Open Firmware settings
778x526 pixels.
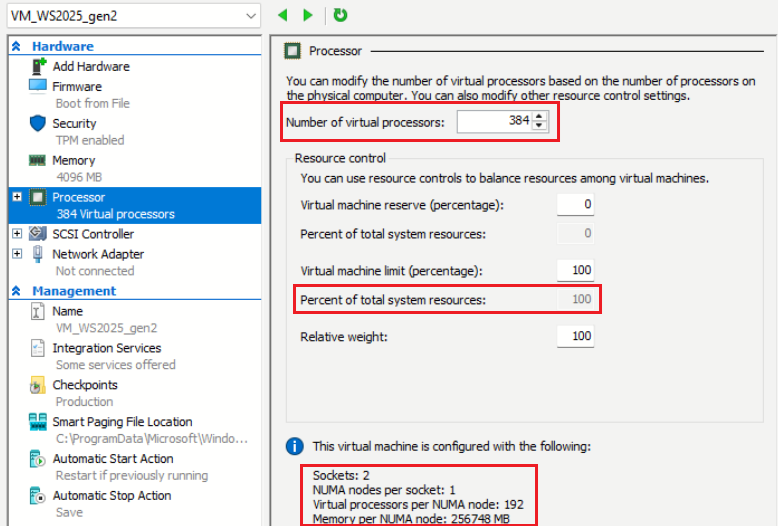(x=77, y=87)
